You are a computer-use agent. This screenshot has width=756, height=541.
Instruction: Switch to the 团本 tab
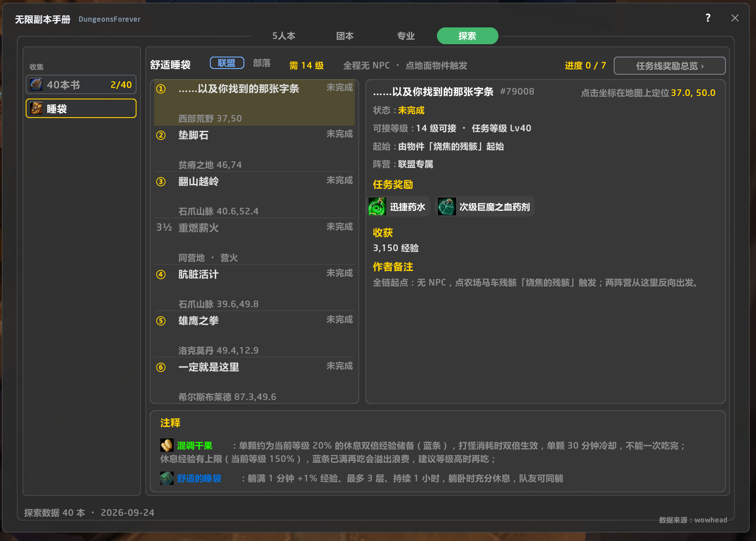click(345, 36)
